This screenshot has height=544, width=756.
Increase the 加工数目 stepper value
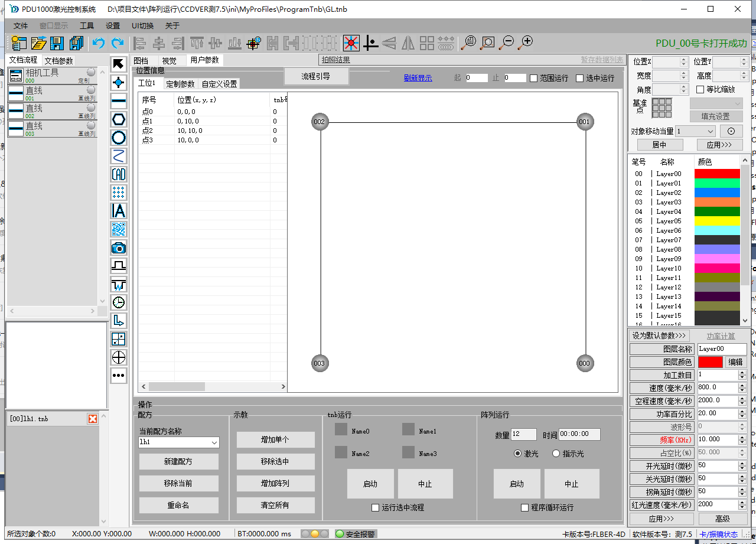tap(742, 372)
